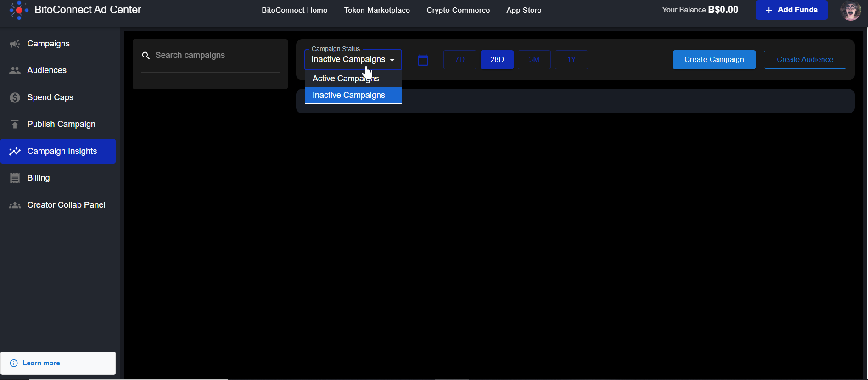The height and width of the screenshot is (380, 868).
Task: Click the Publish Campaign upload icon
Action: click(x=15, y=124)
